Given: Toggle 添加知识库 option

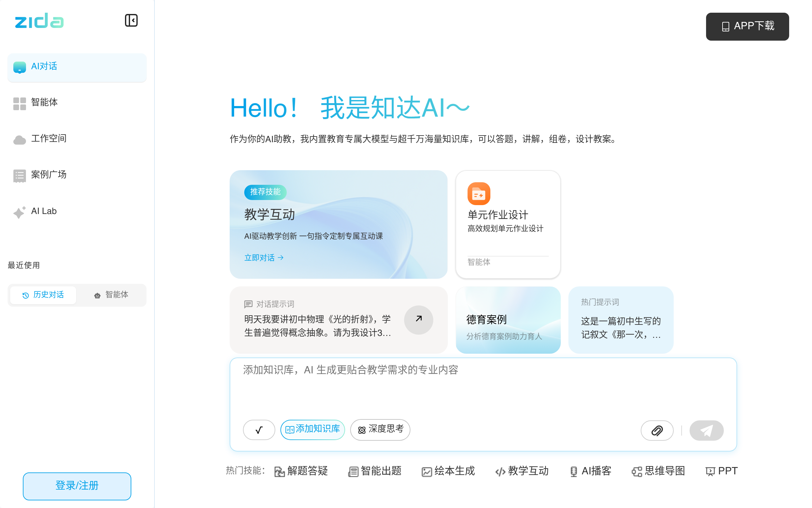Looking at the screenshot, I should 312,430.
